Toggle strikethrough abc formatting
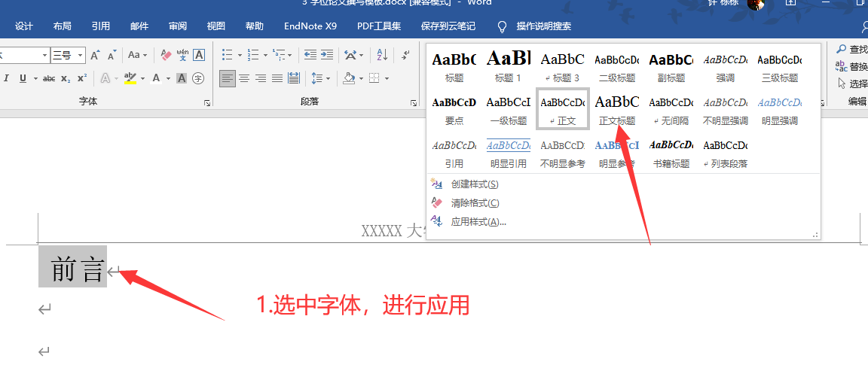The width and height of the screenshot is (868, 377). coord(49,78)
